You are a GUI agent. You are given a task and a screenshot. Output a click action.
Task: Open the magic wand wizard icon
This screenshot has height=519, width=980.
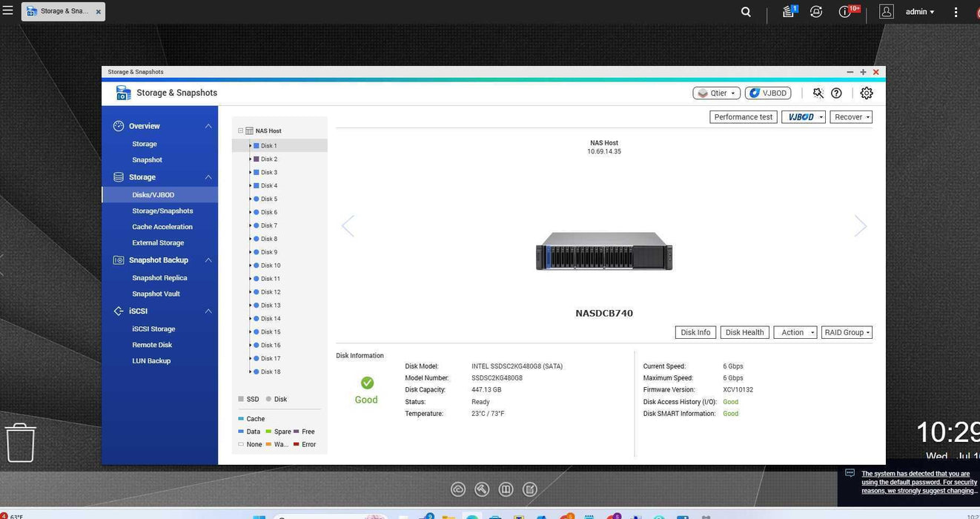pyautogui.click(x=818, y=93)
